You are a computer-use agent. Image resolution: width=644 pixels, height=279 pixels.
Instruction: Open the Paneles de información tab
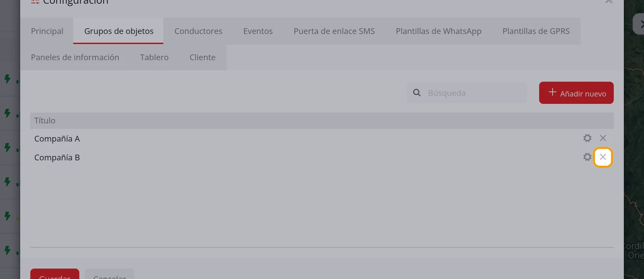(x=75, y=58)
